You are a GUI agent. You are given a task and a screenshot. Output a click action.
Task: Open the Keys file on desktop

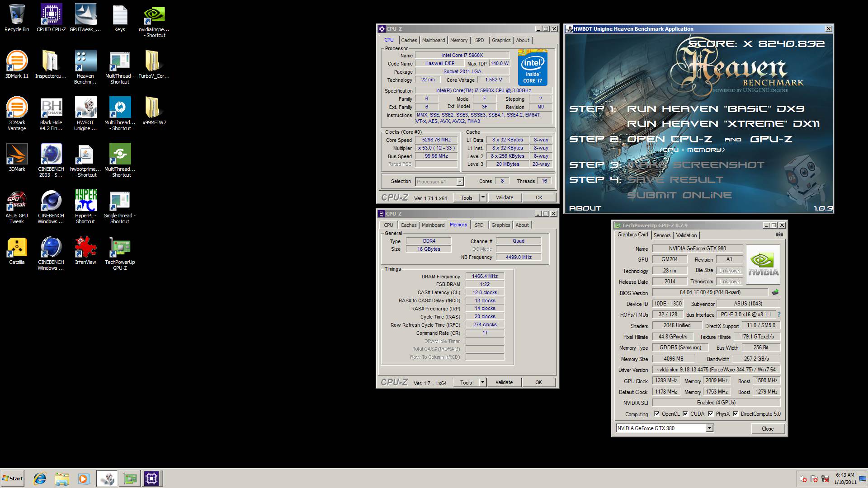click(120, 18)
